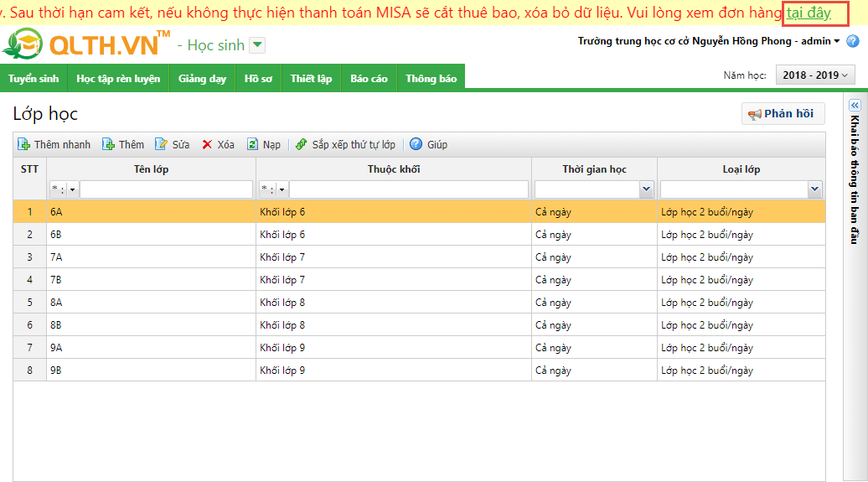Open help via top-right question mark icon
Image resolution: width=868 pixels, height=482 pixels.
853,41
